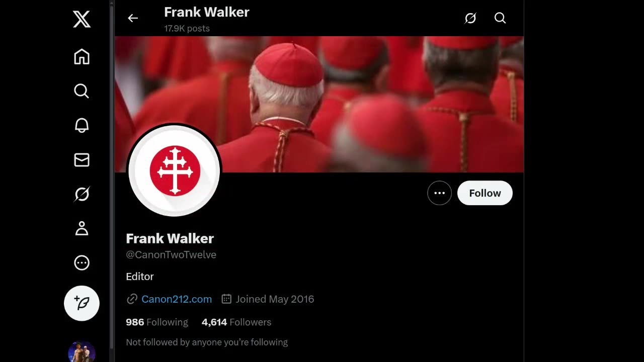Screen dimensions: 644x362
Task: Open Grok icon in sidebar
Action: click(82, 194)
